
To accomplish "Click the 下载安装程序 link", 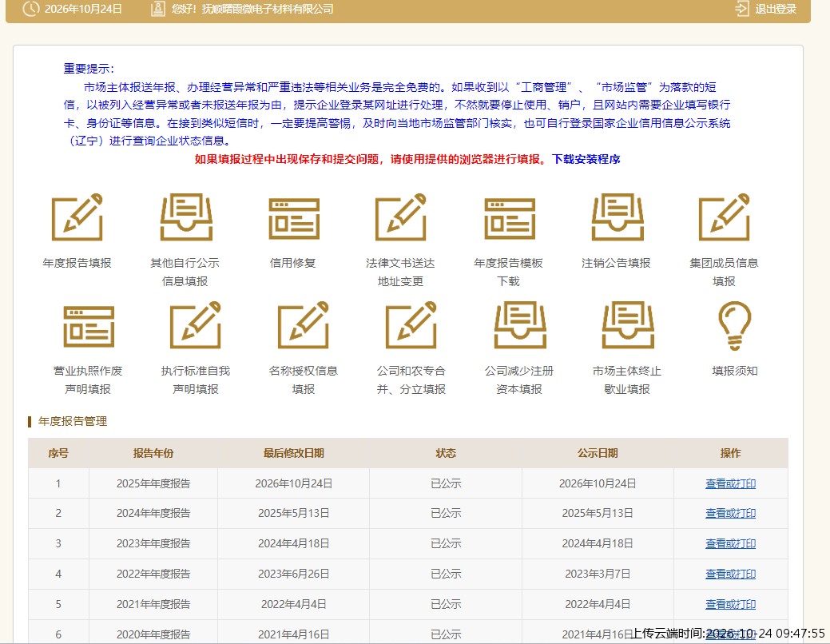I will 586,159.
